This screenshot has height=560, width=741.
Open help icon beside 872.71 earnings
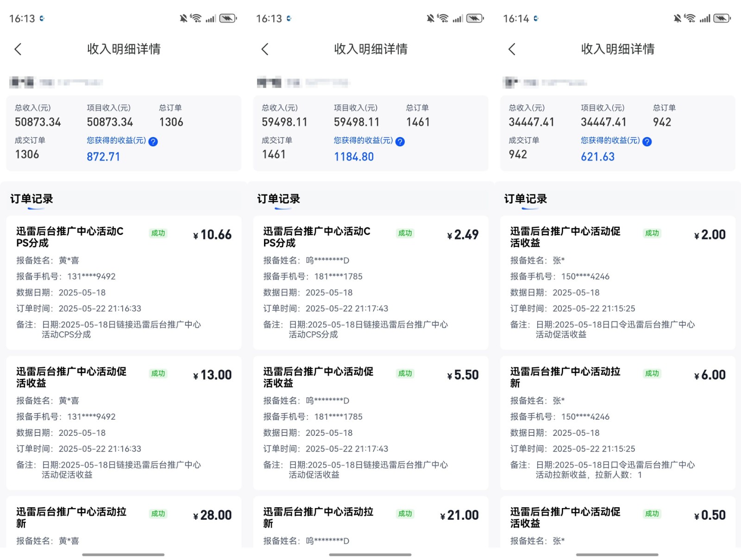tap(153, 142)
